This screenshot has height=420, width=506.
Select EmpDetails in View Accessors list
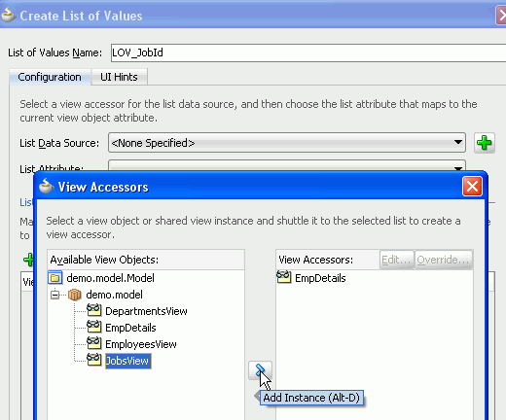(x=320, y=278)
